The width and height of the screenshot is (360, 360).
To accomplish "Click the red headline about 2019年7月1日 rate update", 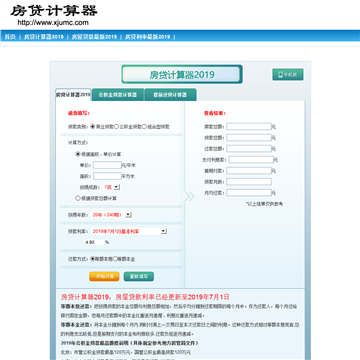I will pos(145,297).
